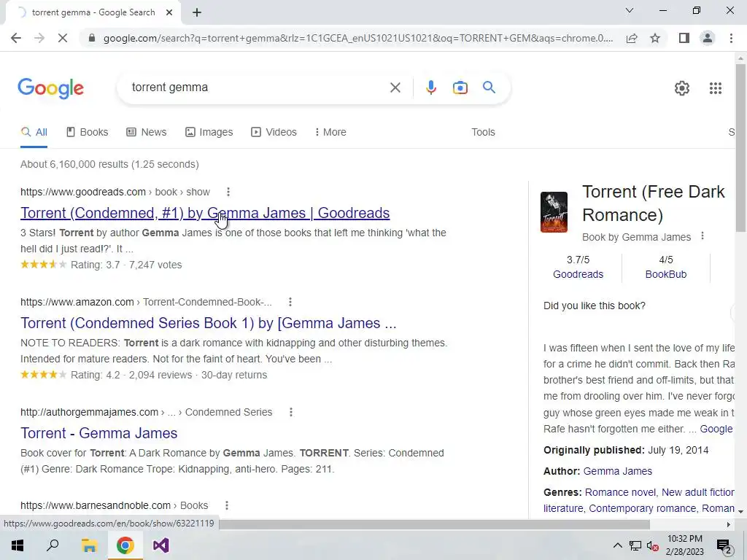
Task: Go to Google homepage logo
Action: (50, 88)
